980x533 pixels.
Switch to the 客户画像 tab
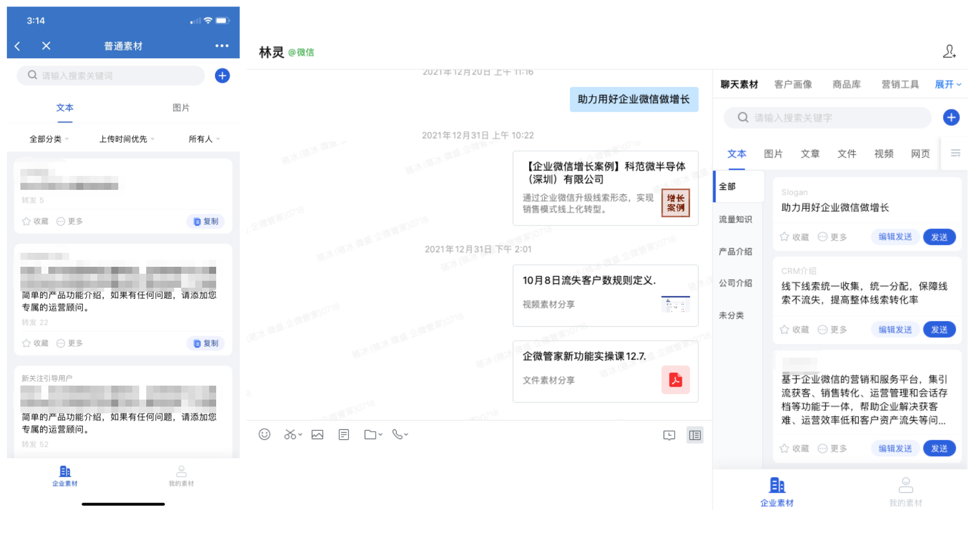click(793, 84)
